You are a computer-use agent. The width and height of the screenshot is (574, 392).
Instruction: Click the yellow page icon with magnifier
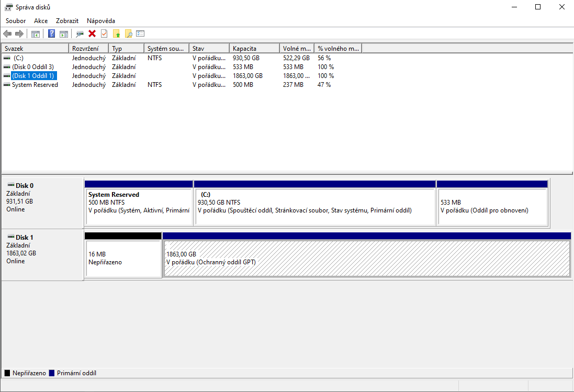click(128, 34)
